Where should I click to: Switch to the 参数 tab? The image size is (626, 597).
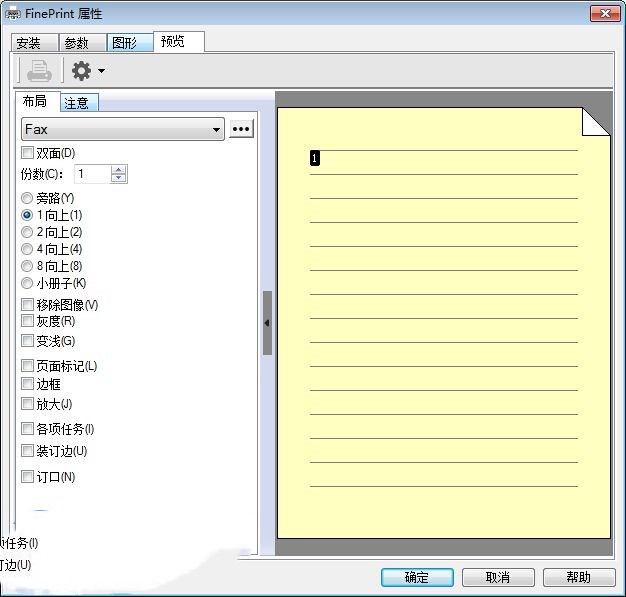(x=82, y=43)
